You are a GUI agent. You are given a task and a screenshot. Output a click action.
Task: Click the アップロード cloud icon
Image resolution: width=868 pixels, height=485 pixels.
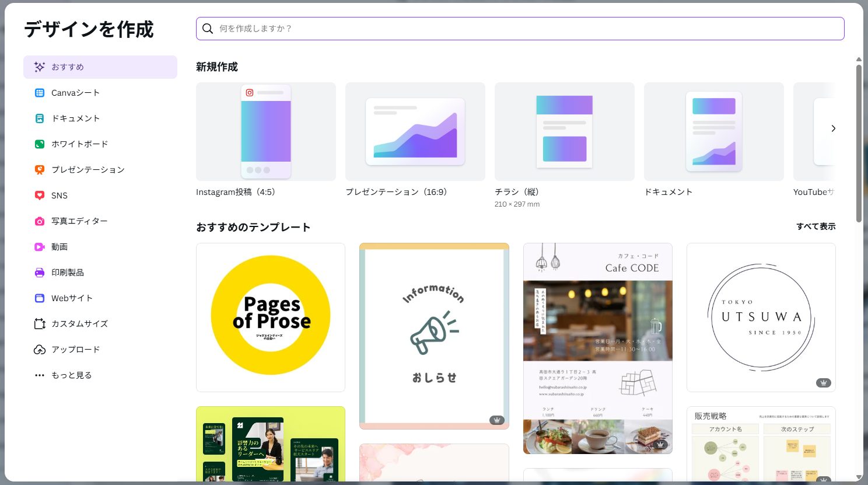40,350
